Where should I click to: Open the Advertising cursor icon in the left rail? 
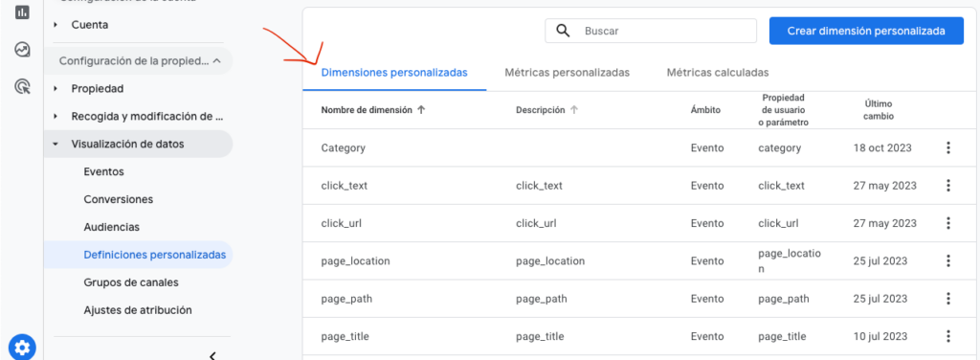(23, 86)
